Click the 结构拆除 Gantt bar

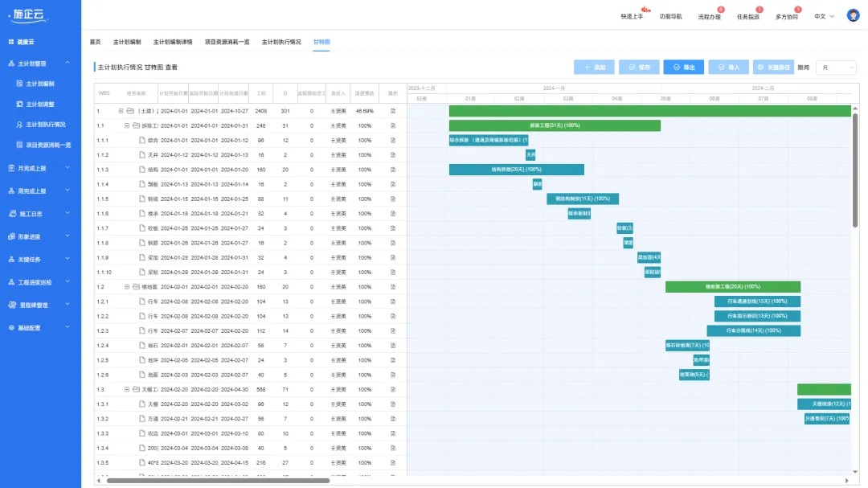pyautogui.click(x=516, y=170)
